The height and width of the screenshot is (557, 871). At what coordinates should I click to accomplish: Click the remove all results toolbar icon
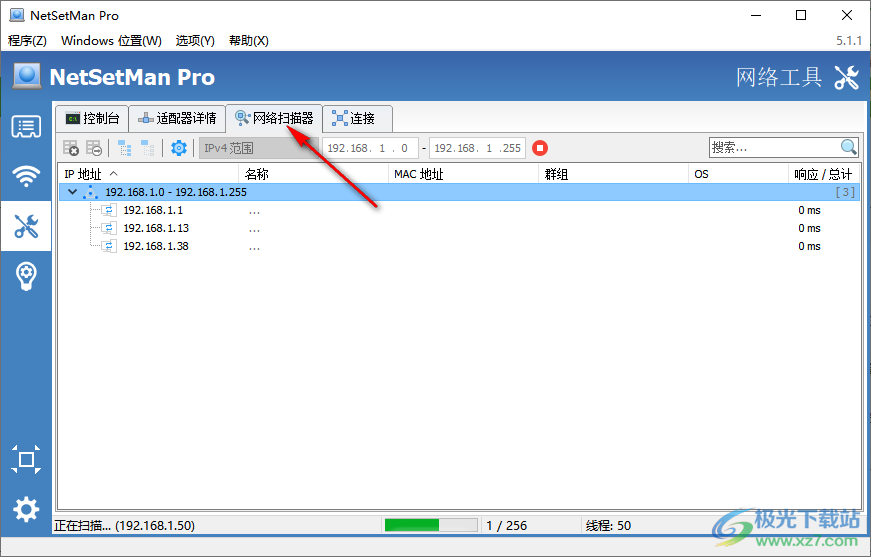71,148
